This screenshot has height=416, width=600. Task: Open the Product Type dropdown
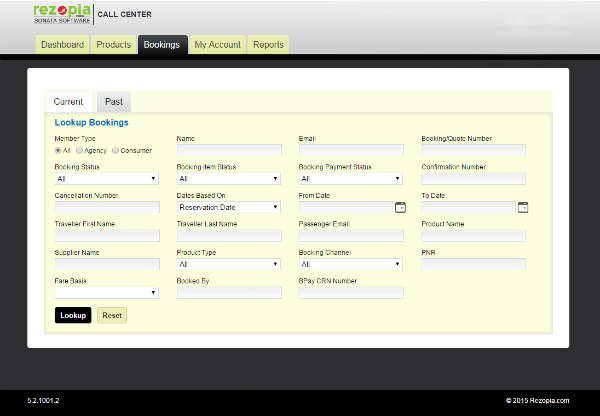click(x=228, y=264)
